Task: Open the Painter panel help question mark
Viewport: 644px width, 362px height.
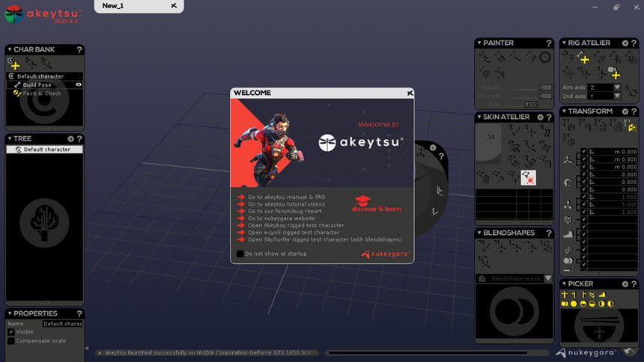Action: [549, 43]
